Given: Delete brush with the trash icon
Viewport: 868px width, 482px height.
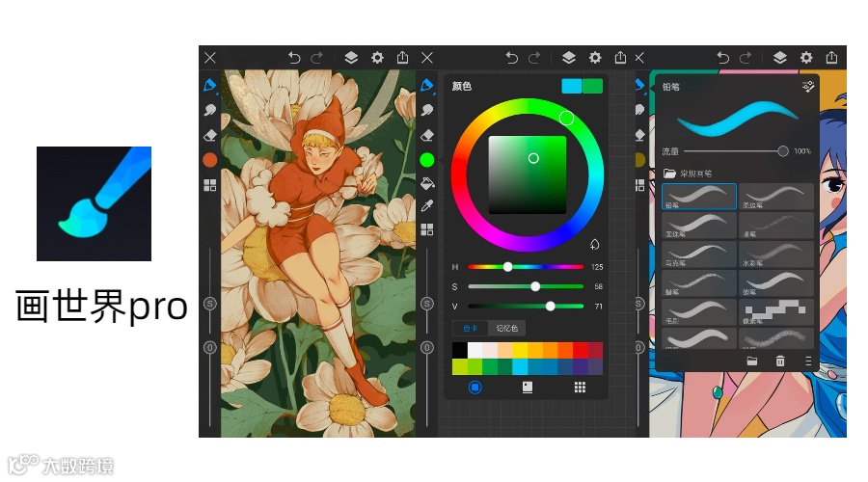Looking at the screenshot, I should click(780, 361).
